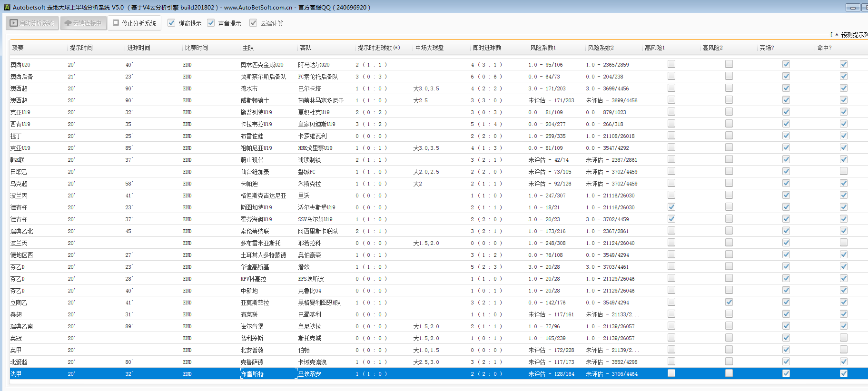Viewport: 868px width, 391px height.
Task: Uncheck 高风险1 for the 斯图加特U19 match
Action: click(x=671, y=207)
